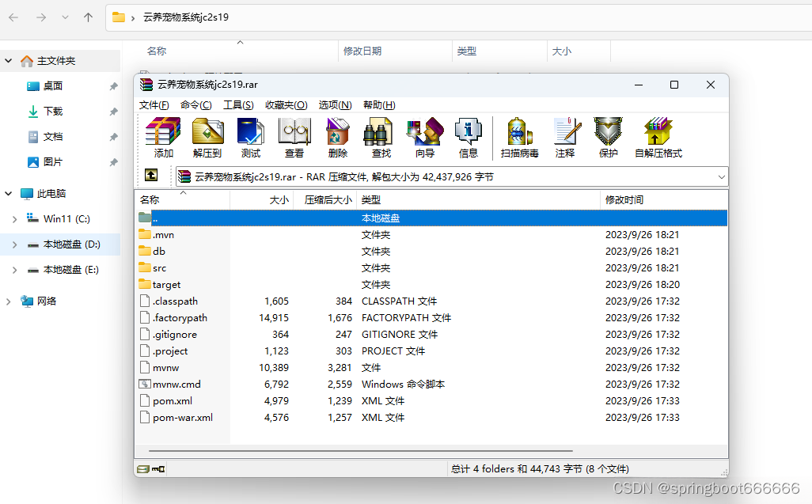The image size is (812, 504).
Task: Open the 选项(N) menu
Action: pos(335,105)
